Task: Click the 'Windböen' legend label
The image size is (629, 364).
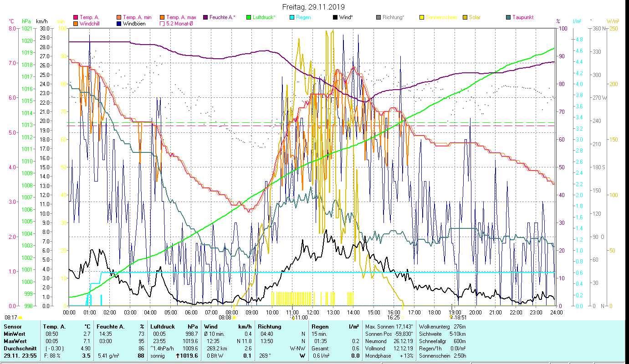Action: [134, 23]
